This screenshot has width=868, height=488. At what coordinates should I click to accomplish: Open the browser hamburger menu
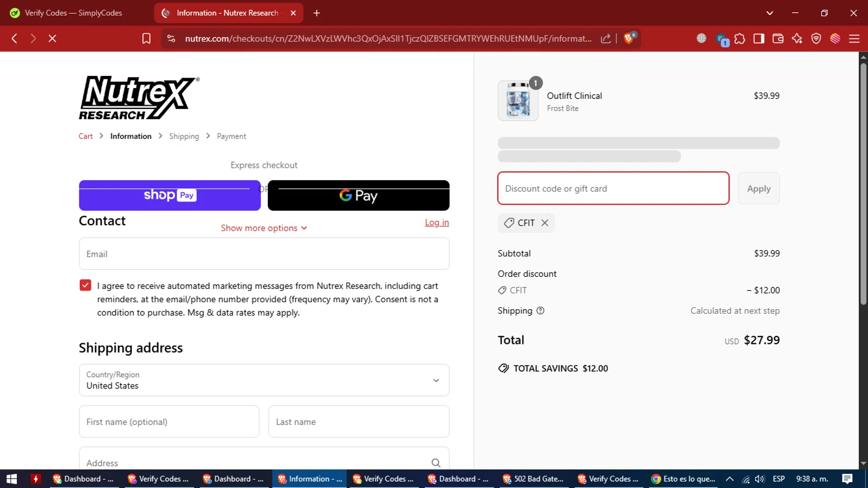(x=854, y=38)
